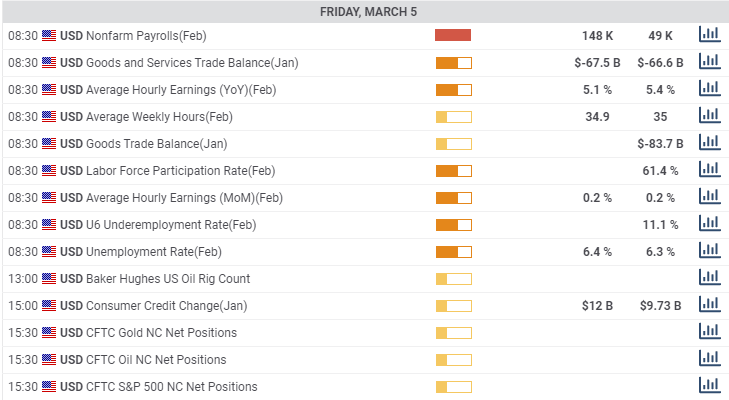The image size is (729, 400).
Task: Open chart icon for U6 Underemployment Rate
Action: (x=709, y=224)
